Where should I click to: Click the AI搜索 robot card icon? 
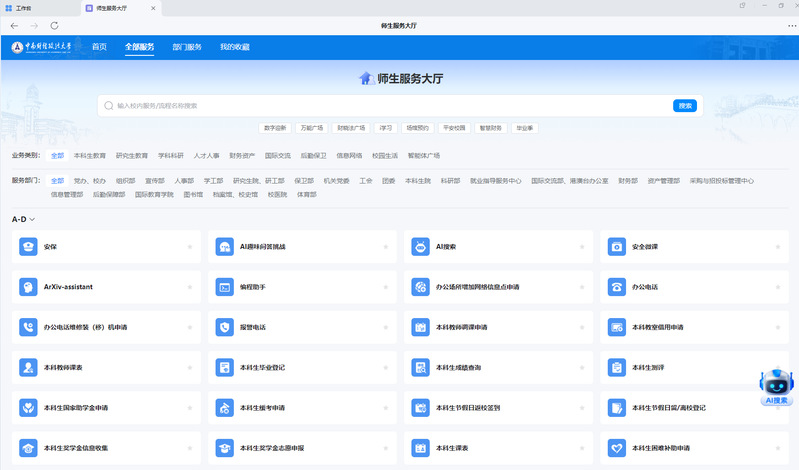tap(420, 246)
